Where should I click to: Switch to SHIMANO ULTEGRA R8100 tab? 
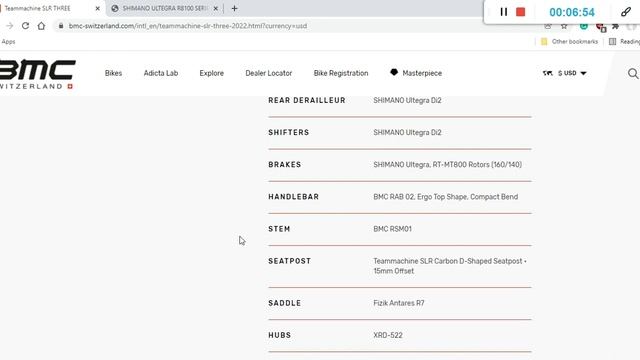(165, 8)
